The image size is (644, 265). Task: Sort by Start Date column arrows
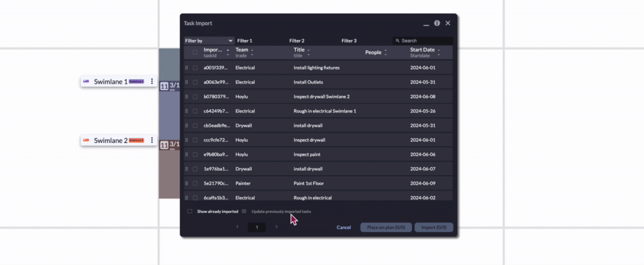439,53
